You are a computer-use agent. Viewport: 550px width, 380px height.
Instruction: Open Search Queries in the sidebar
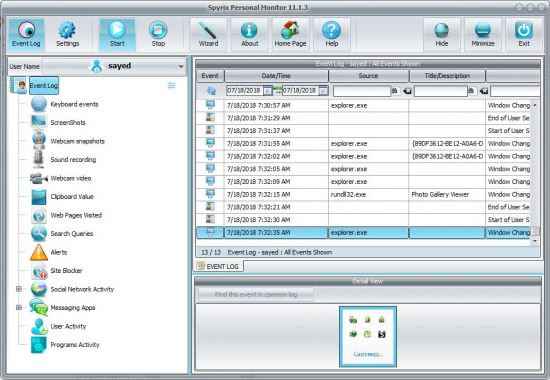click(x=72, y=234)
